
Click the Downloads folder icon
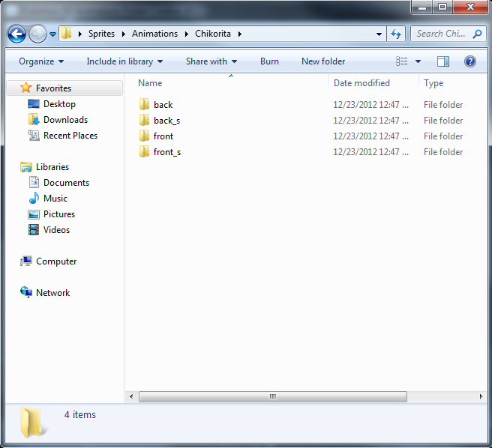coord(34,119)
